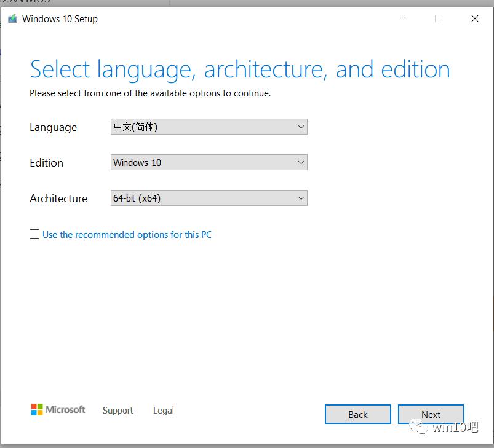Minimize the Windows 10 Setup window
Screen dimensions: 494x448
click(403, 18)
